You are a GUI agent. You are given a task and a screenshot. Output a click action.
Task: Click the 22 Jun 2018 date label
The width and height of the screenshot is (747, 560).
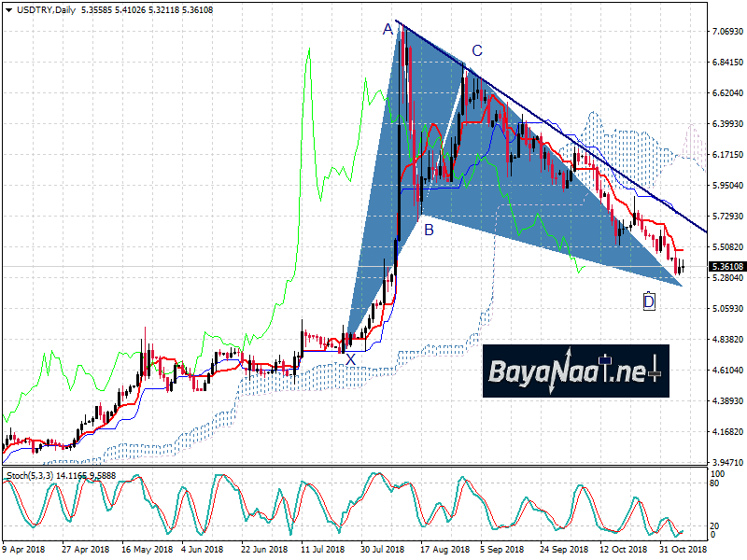(x=261, y=550)
